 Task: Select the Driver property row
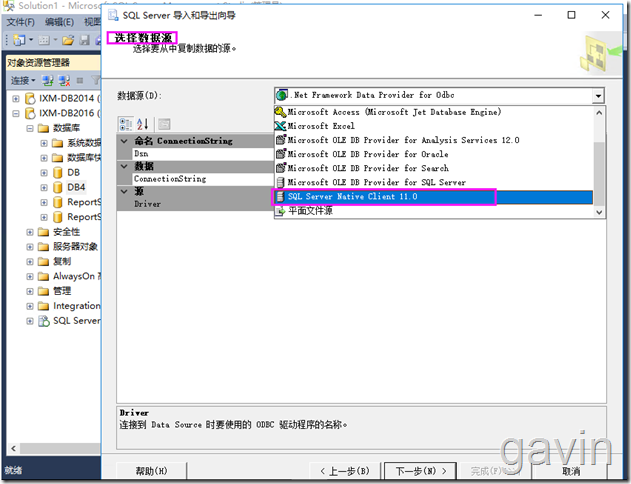click(203, 204)
